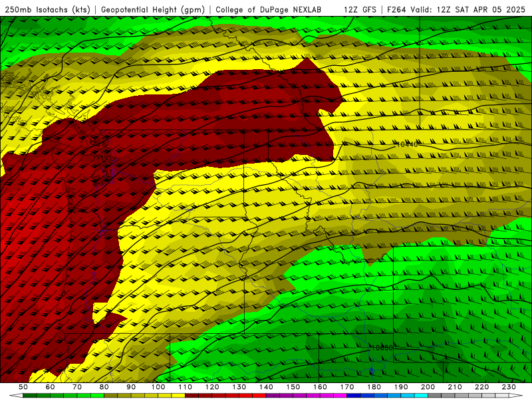Click the 200 value on the color scale
The width and height of the screenshot is (532, 399).
428,387
